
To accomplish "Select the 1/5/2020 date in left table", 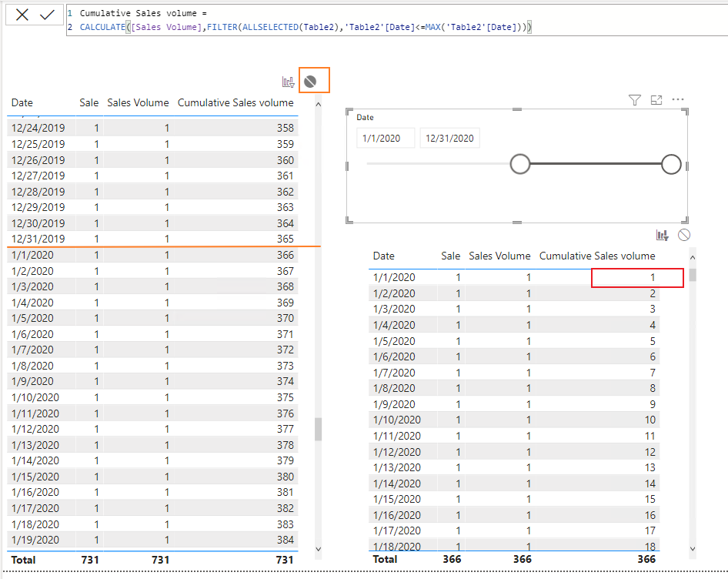I will [32, 318].
